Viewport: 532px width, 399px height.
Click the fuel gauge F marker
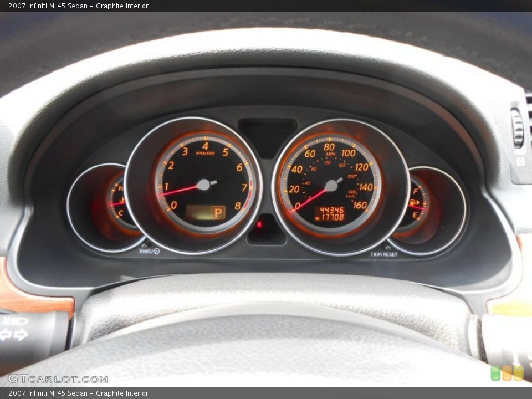(x=415, y=192)
